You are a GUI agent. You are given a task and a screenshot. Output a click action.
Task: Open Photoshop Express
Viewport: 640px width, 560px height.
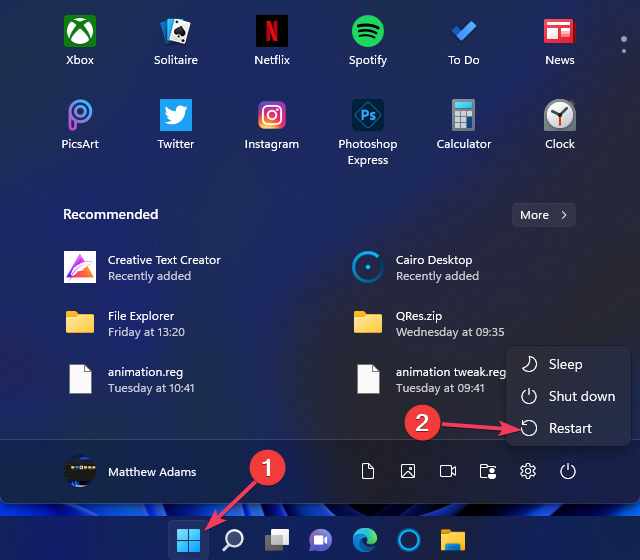coord(368,132)
